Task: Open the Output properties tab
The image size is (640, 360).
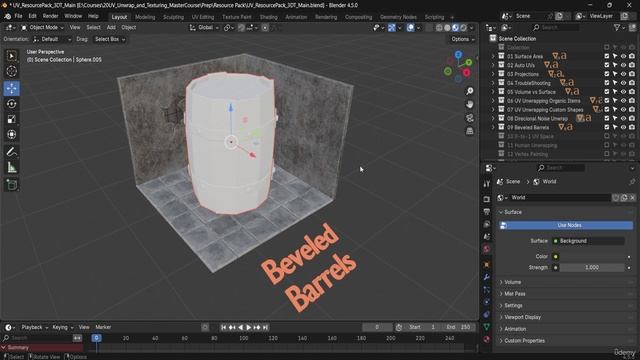Action: tap(487, 211)
